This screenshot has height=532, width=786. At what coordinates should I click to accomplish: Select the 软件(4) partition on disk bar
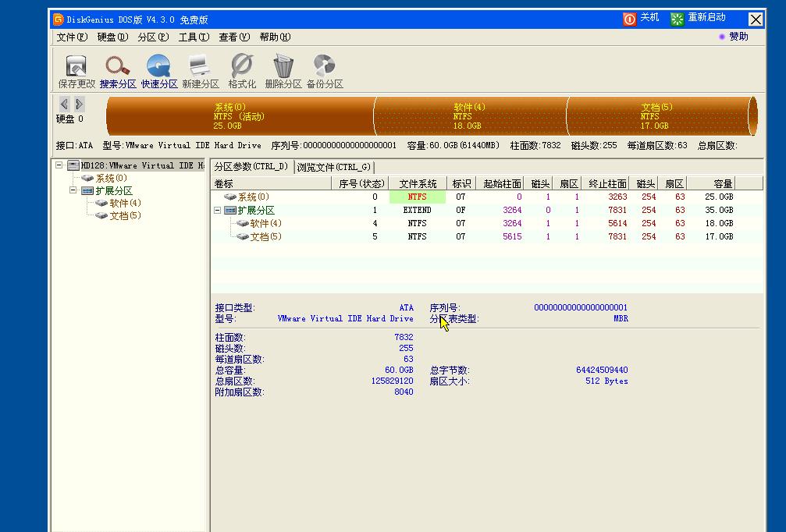(470, 116)
